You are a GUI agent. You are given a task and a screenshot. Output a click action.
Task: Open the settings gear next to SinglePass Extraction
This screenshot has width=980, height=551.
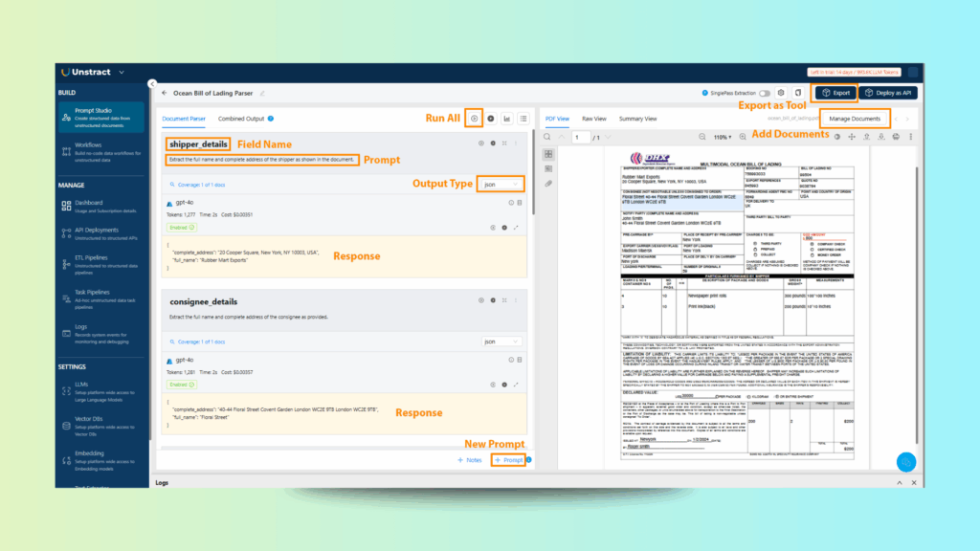pos(781,93)
